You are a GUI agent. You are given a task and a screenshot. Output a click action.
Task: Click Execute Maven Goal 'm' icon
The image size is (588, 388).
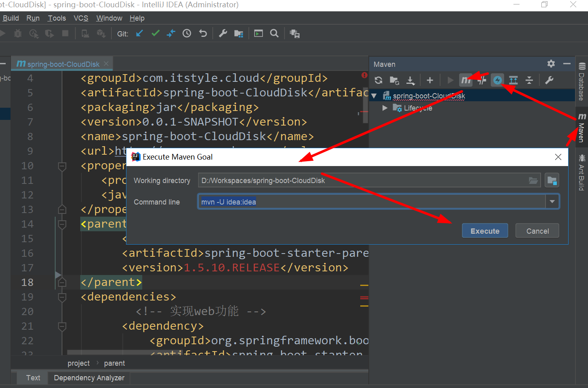click(466, 80)
